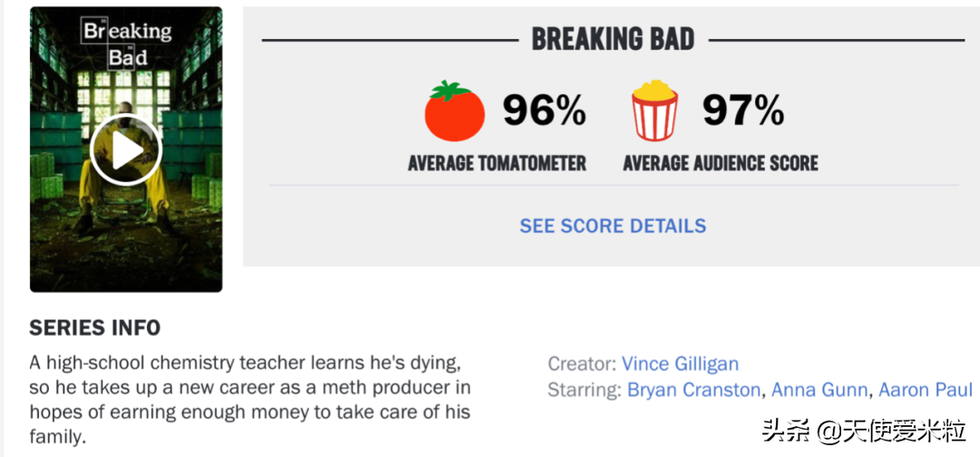This screenshot has height=457, width=980.
Task: Click the 96% Tomatometer score
Action: pyautogui.click(x=544, y=111)
